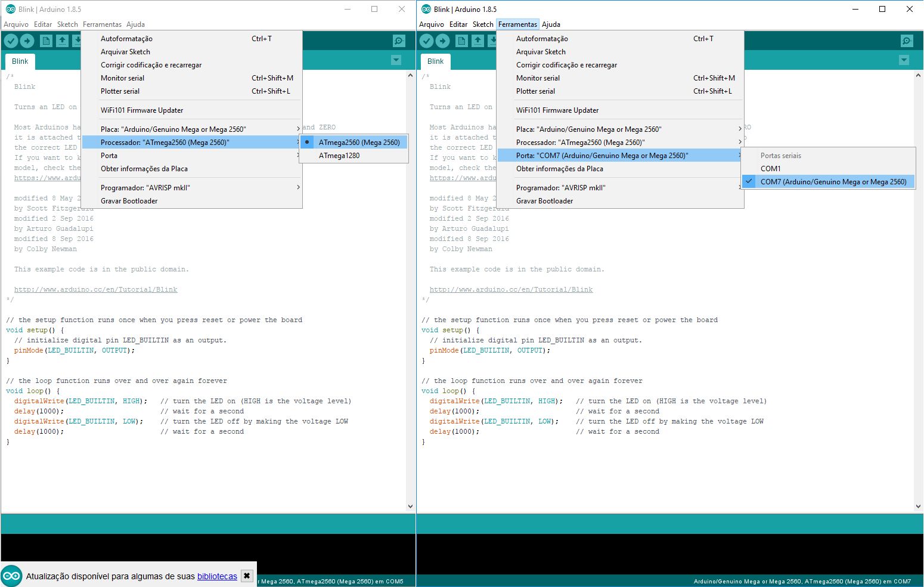Open Arquivo menu in left window
The height and width of the screenshot is (587, 924).
pos(16,24)
